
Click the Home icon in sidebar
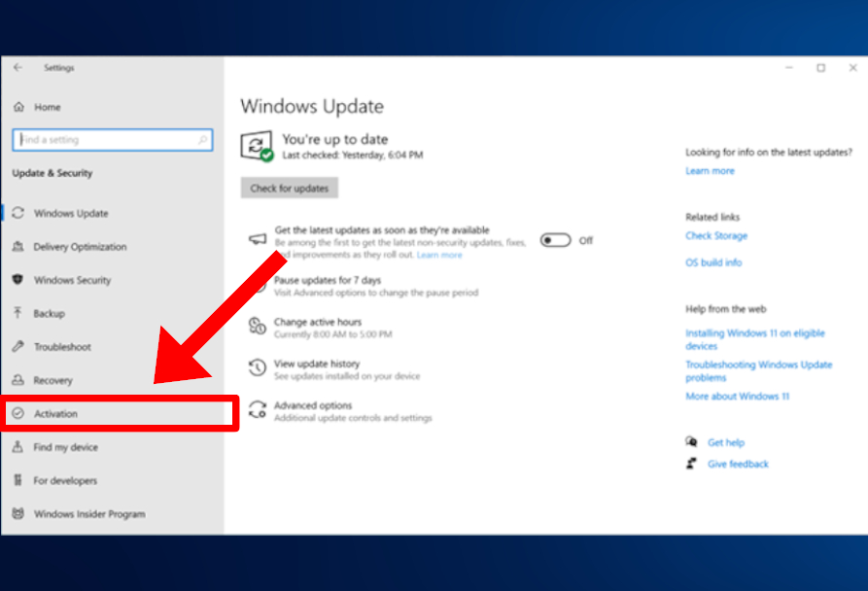click(18, 107)
